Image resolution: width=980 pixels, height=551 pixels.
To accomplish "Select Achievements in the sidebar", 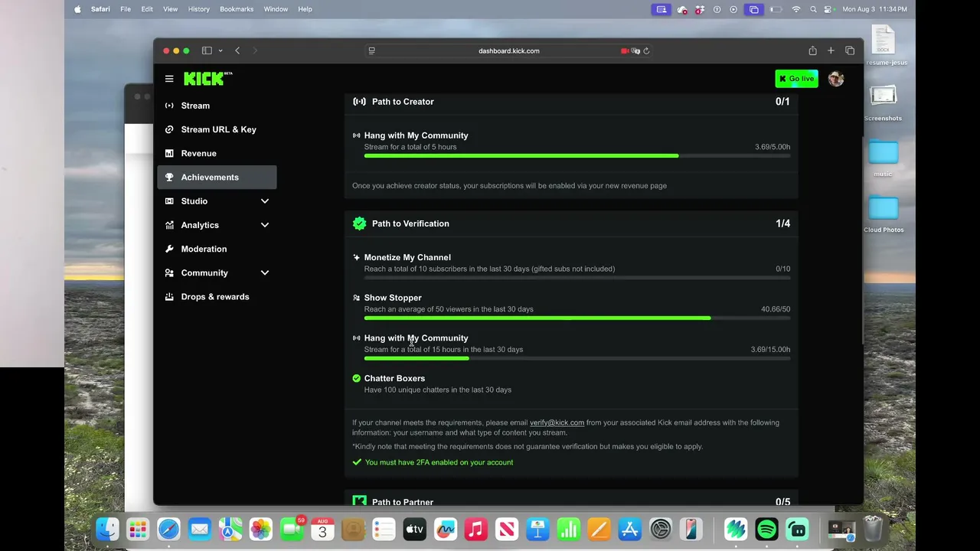I will [x=217, y=178].
